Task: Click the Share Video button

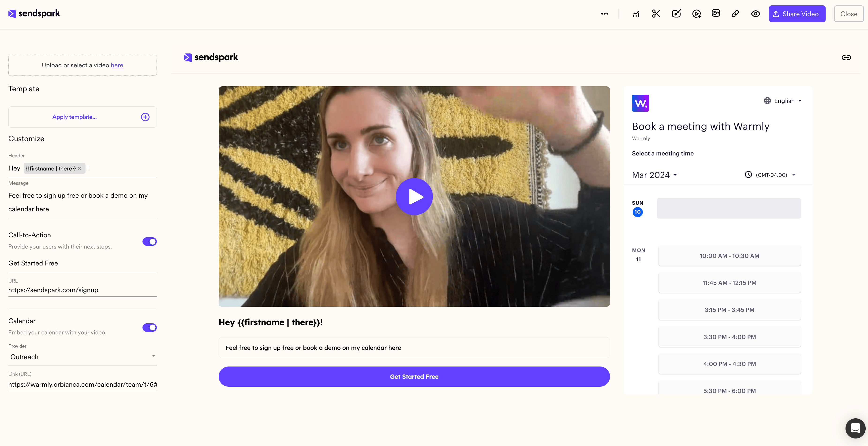Action: (x=797, y=14)
